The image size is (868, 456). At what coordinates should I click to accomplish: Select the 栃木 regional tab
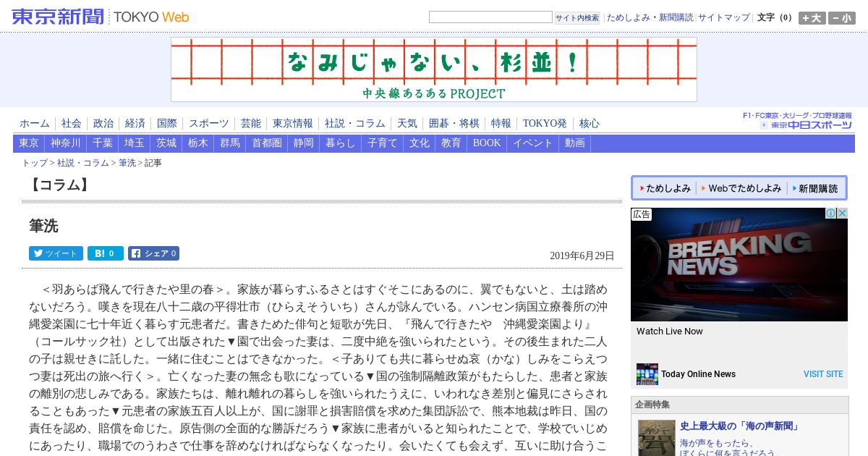pos(198,143)
